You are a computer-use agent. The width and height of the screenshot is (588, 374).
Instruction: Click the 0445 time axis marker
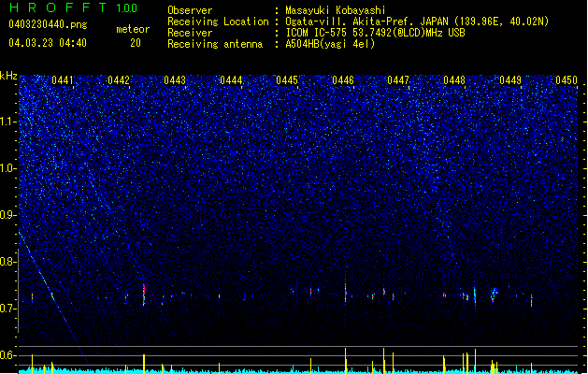pos(287,80)
